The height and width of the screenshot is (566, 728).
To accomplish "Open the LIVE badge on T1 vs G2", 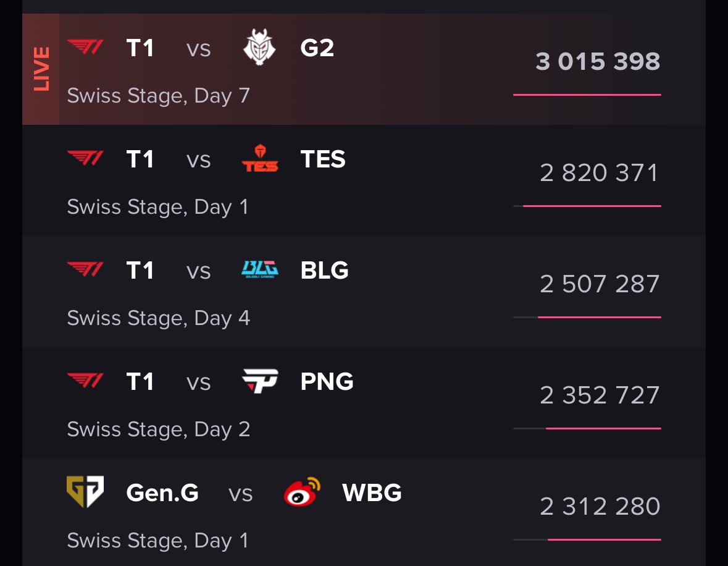I will coord(41,69).
